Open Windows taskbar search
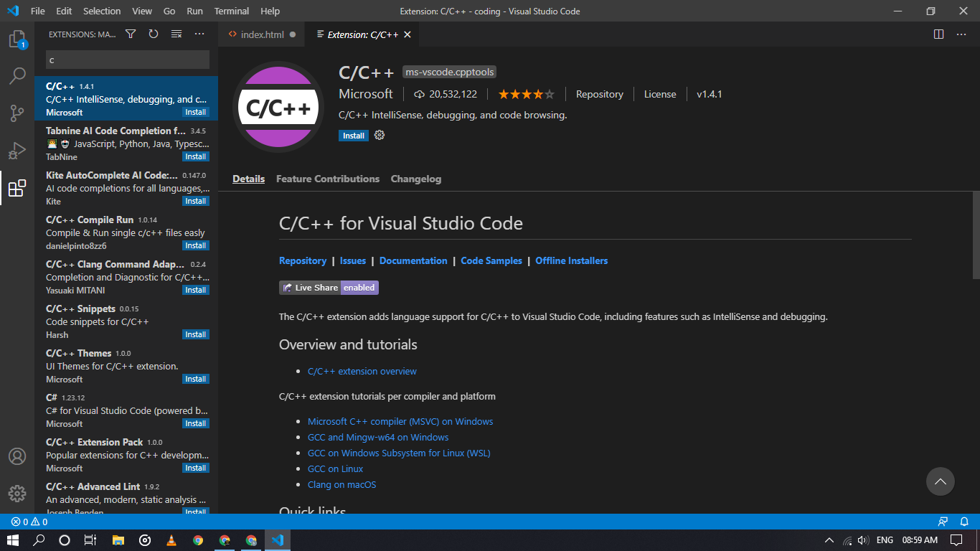 coord(39,540)
